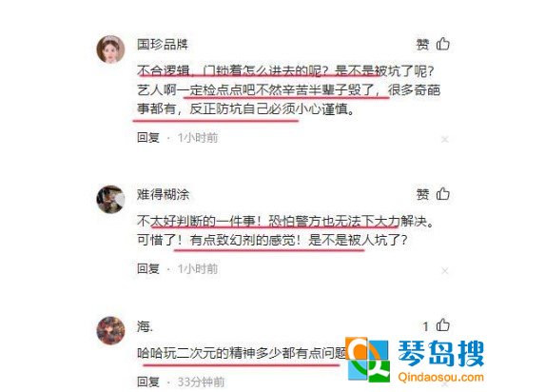Click the 赞 label on the first comment

(x=423, y=44)
